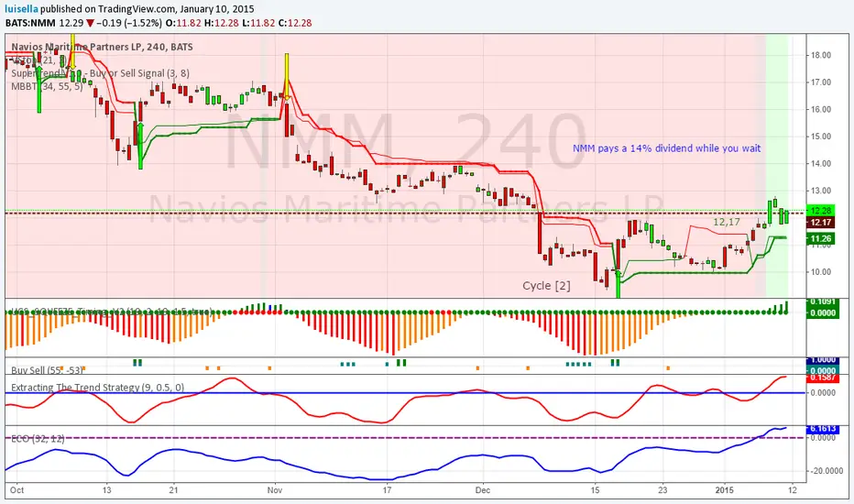Click the MBBT (34, 55, 5) indicator legend
The width and height of the screenshot is (854, 504).
[47, 86]
